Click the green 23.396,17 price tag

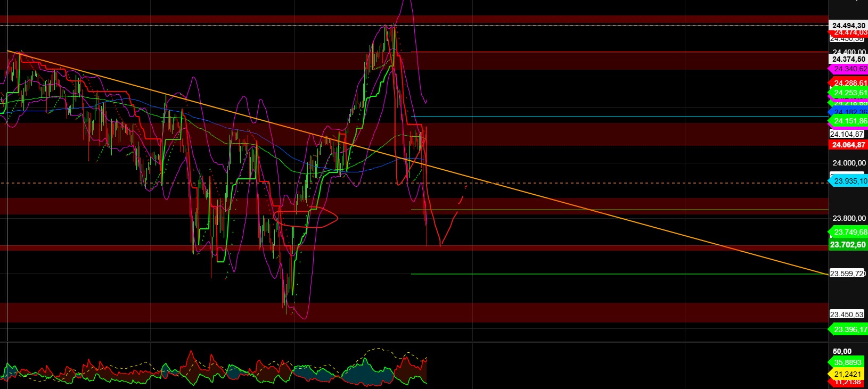tap(850, 330)
